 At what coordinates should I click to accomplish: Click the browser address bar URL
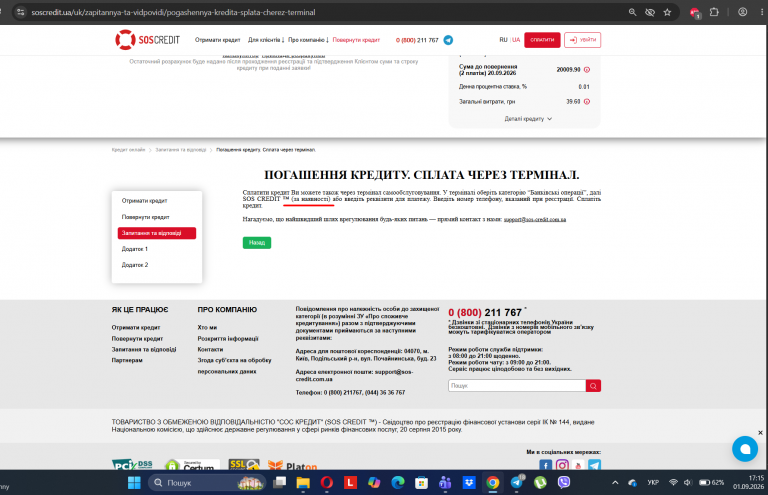click(173, 12)
